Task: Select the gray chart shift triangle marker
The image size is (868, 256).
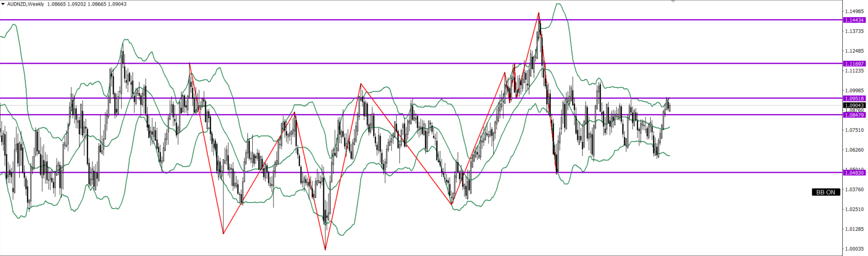Action: tap(673, 2)
